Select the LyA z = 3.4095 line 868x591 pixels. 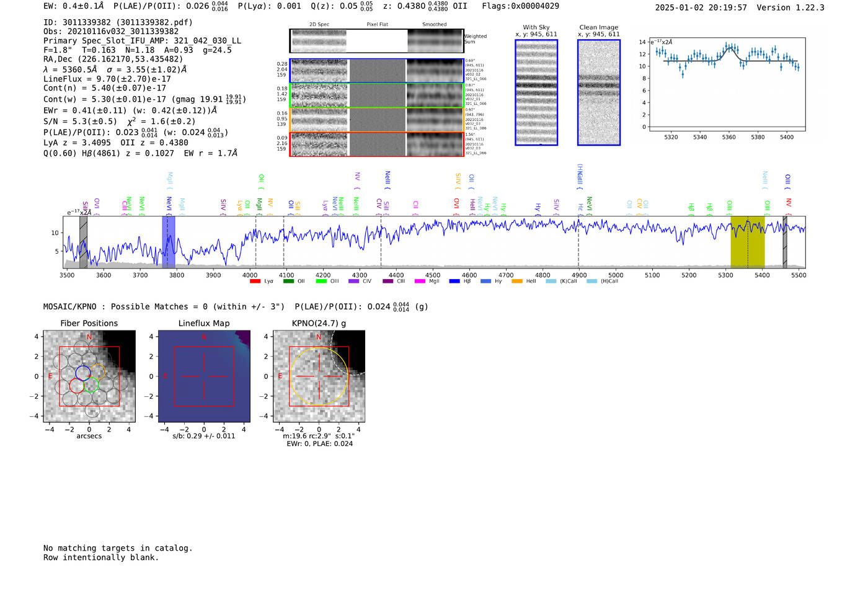(x=116, y=143)
